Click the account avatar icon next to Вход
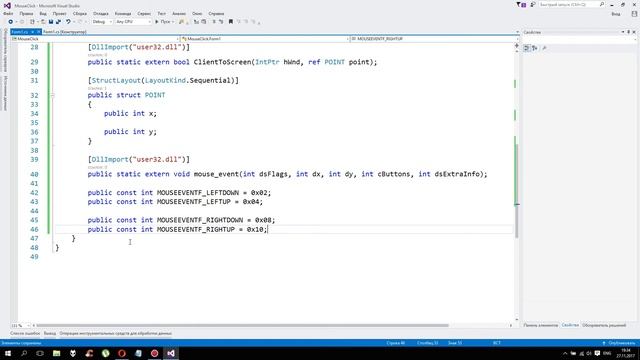 [634, 13]
